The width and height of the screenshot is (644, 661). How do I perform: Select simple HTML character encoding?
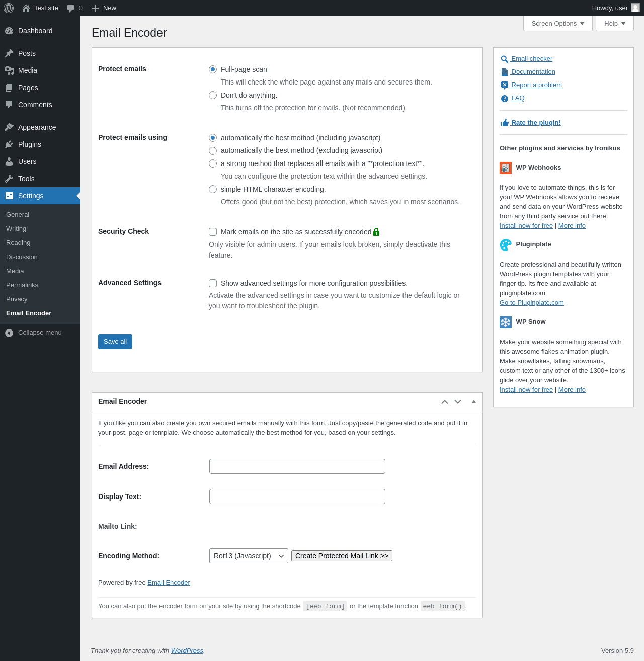tap(213, 189)
